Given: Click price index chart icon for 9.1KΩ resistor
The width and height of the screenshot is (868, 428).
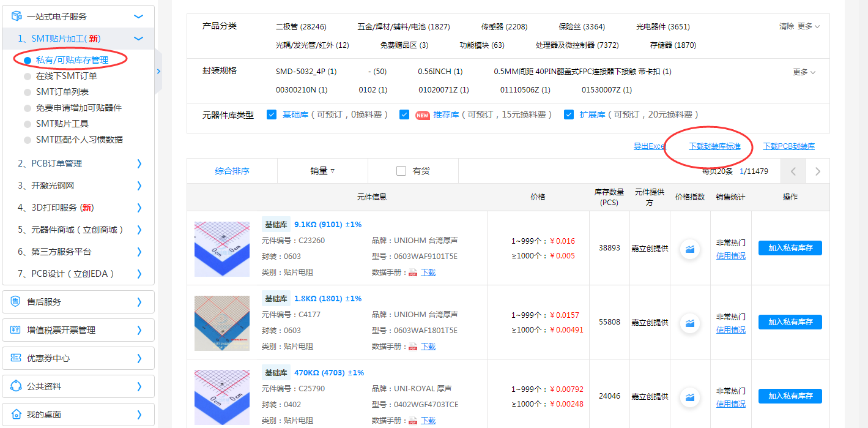Looking at the screenshot, I should [x=690, y=249].
